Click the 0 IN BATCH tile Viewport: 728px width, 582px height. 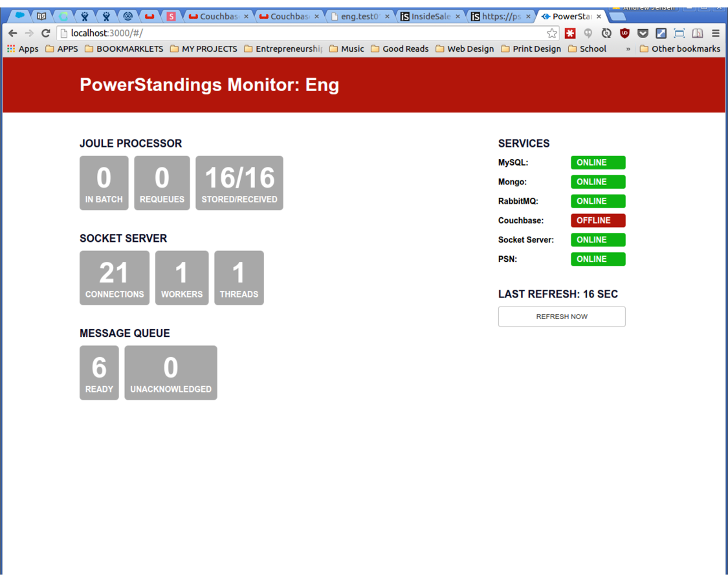[x=104, y=183]
